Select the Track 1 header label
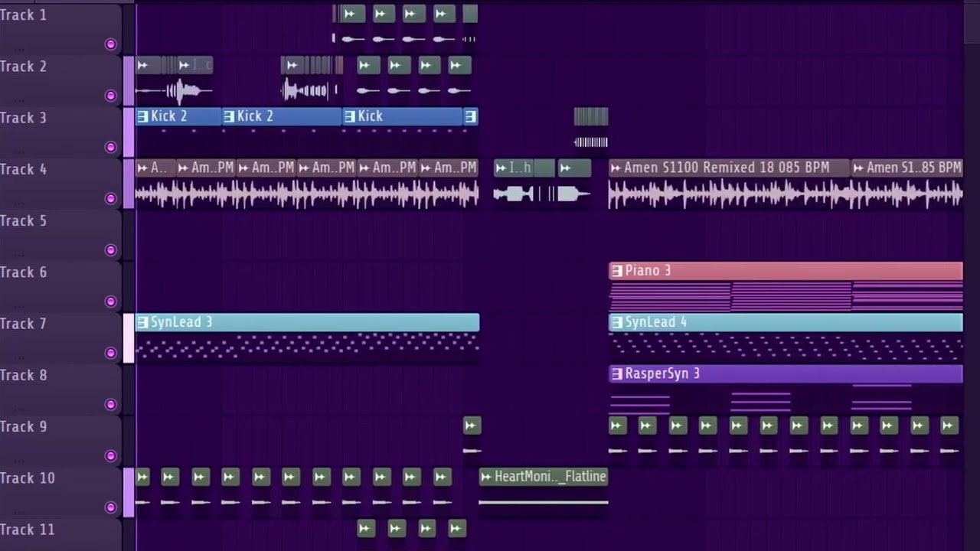 (23, 15)
